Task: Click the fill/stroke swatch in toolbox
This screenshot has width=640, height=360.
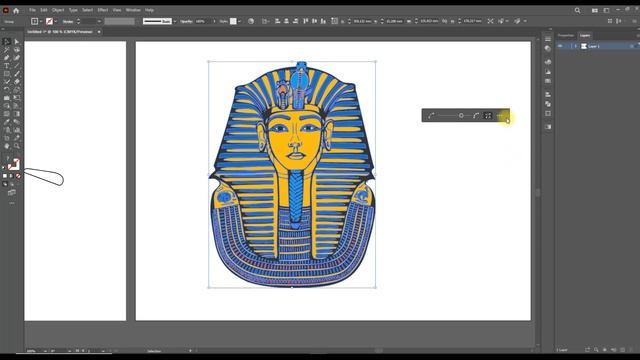Action: [x=13, y=164]
